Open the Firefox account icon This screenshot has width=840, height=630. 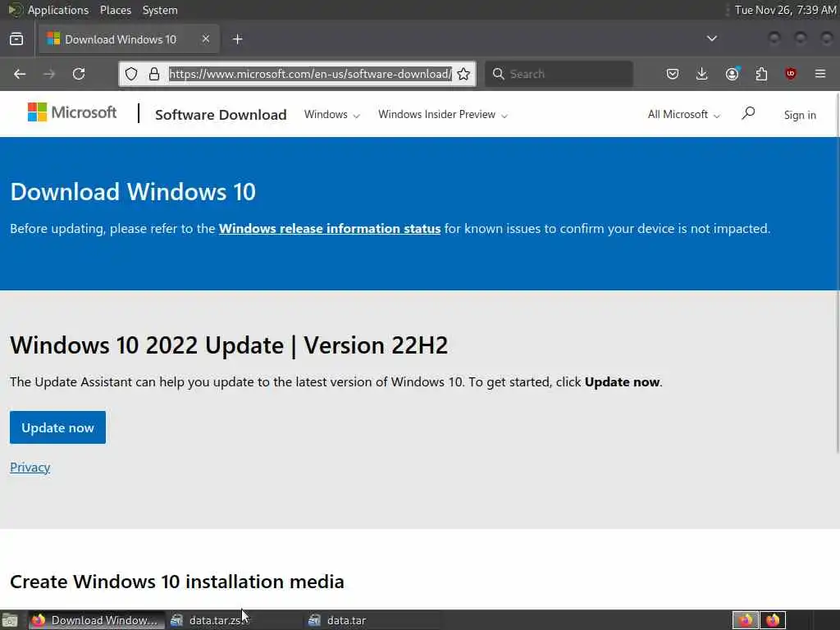point(732,74)
